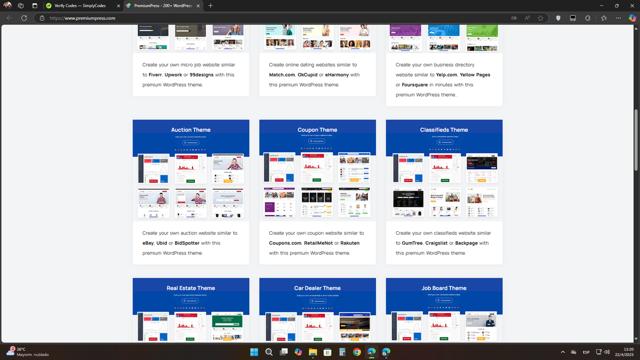This screenshot has width=640, height=360.
Task: Open the workspaces icon in the title bar
Action: (21, 6)
